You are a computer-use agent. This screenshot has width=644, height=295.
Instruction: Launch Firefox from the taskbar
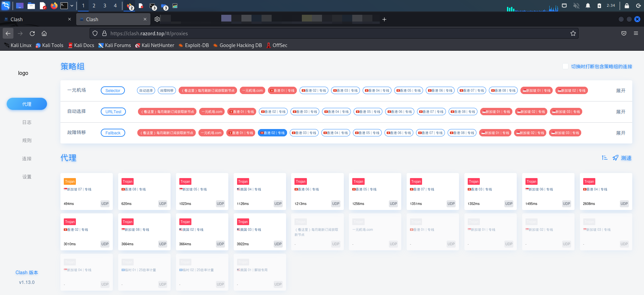click(x=54, y=6)
